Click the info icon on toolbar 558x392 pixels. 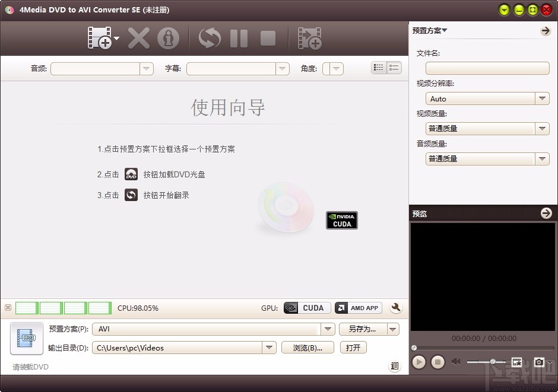click(x=169, y=38)
